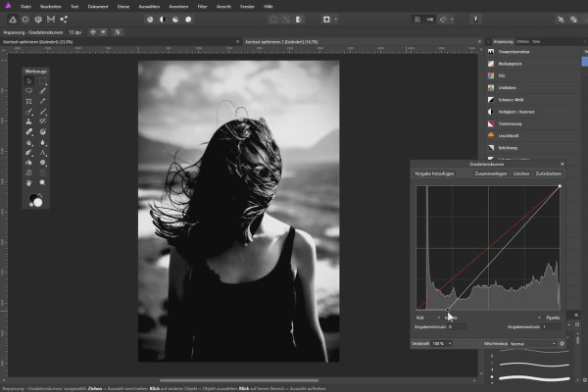Close the Gradationskurven dialog
The height and width of the screenshot is (392, 588).
tap(562, 164)
